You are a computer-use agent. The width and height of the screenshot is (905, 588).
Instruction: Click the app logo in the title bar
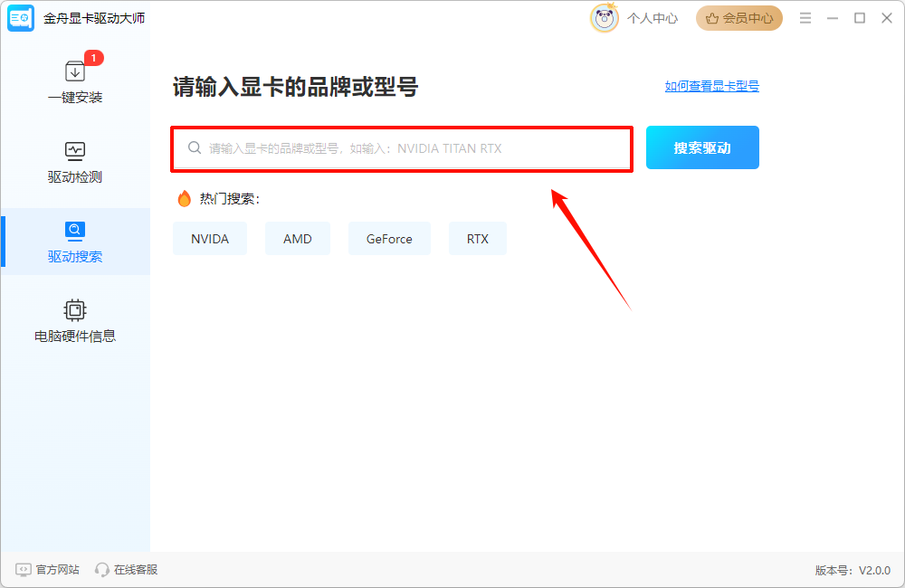pos(20,17)
